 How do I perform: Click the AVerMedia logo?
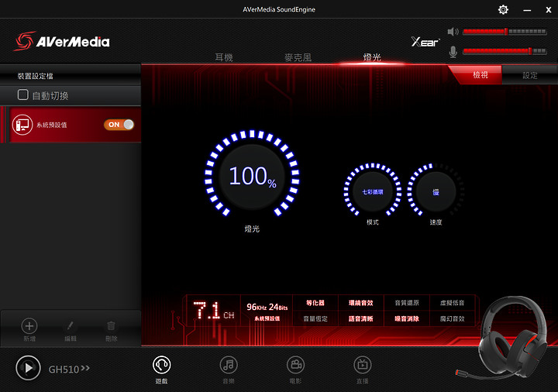point(62,41)
